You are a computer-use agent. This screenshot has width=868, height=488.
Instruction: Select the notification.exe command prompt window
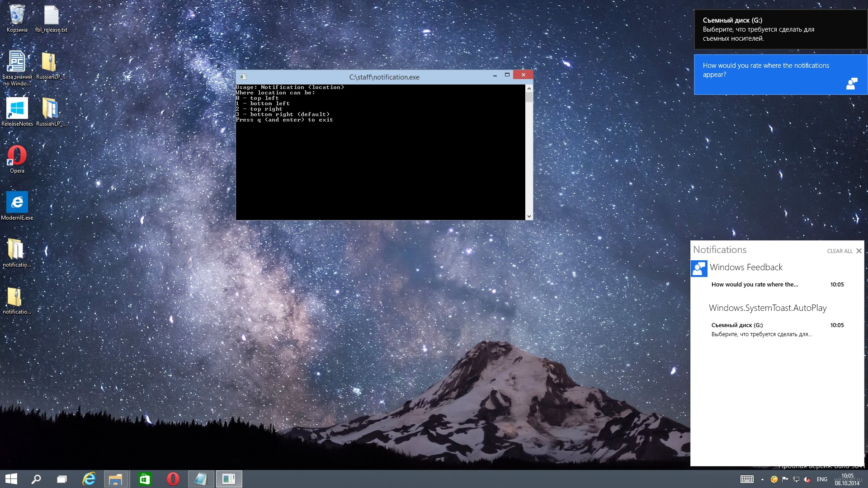[383, 145]
